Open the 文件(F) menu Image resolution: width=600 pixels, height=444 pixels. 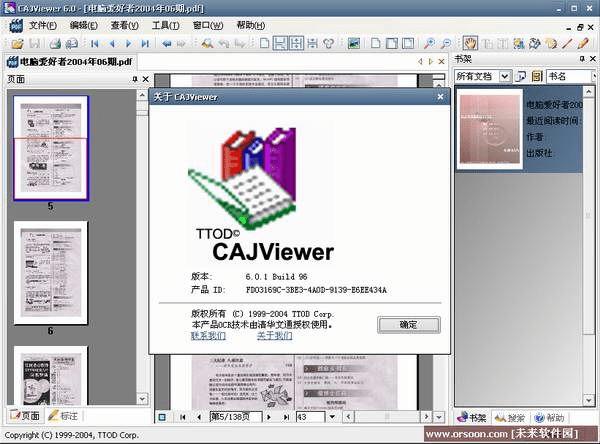click(43, 26)
